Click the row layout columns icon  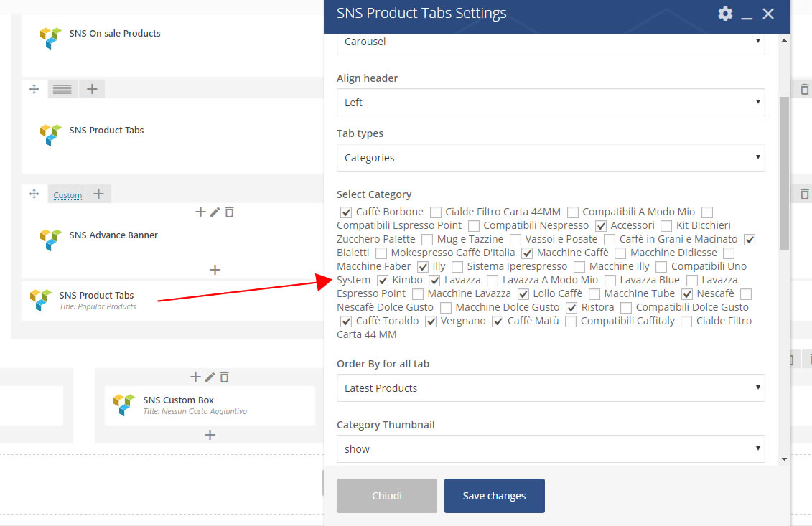[62, 89]
